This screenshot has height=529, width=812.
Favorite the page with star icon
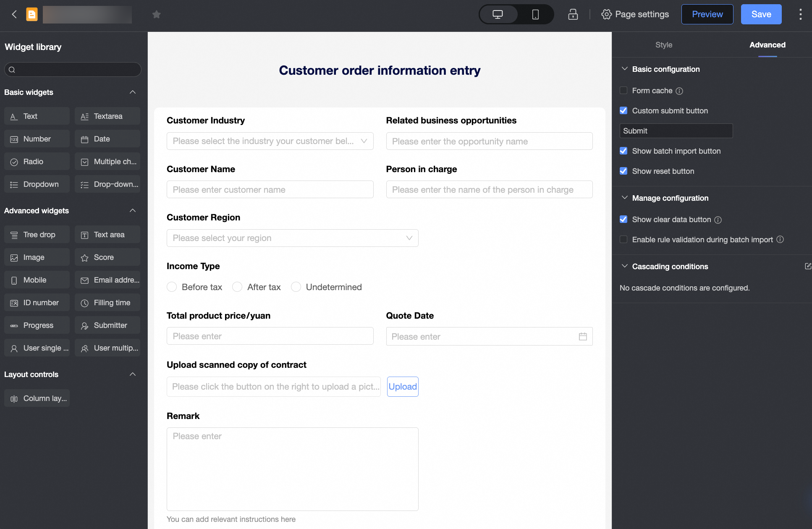[x=157, y=15]
